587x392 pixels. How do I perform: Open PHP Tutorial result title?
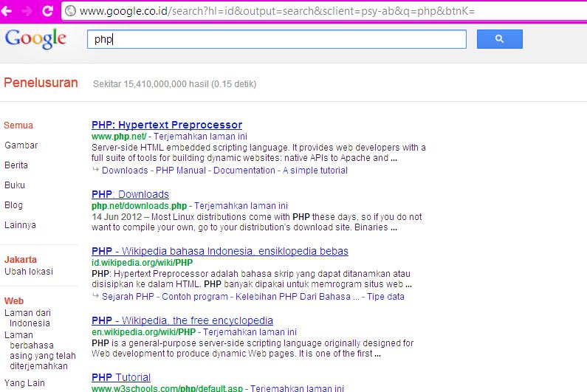click(121, 377)
